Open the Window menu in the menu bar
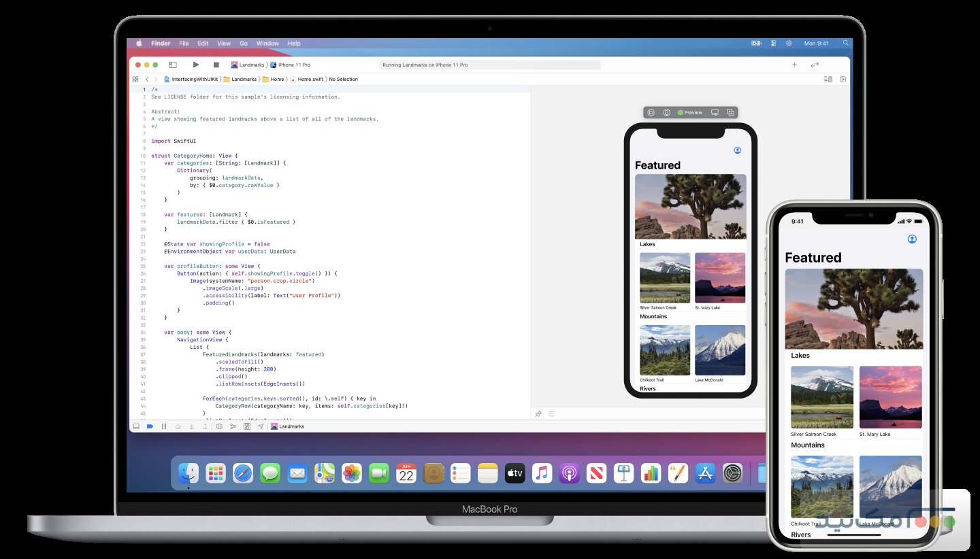 267,43
